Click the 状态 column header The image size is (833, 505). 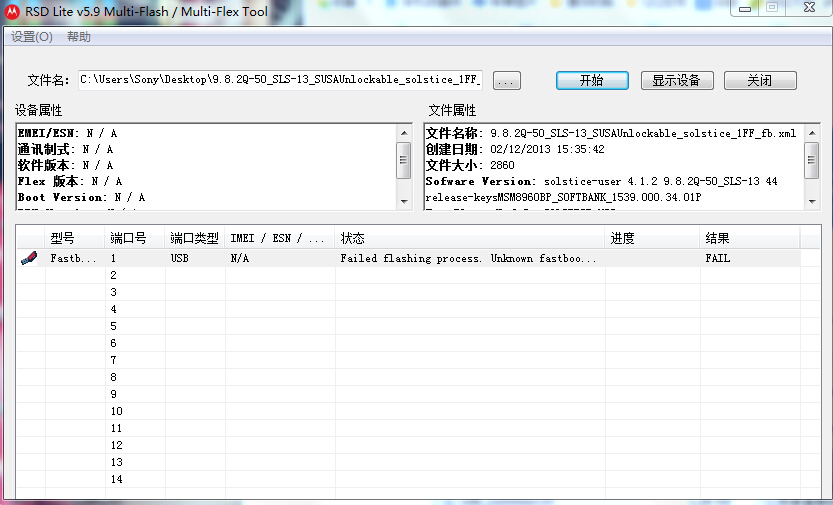(x=470, y=238)
